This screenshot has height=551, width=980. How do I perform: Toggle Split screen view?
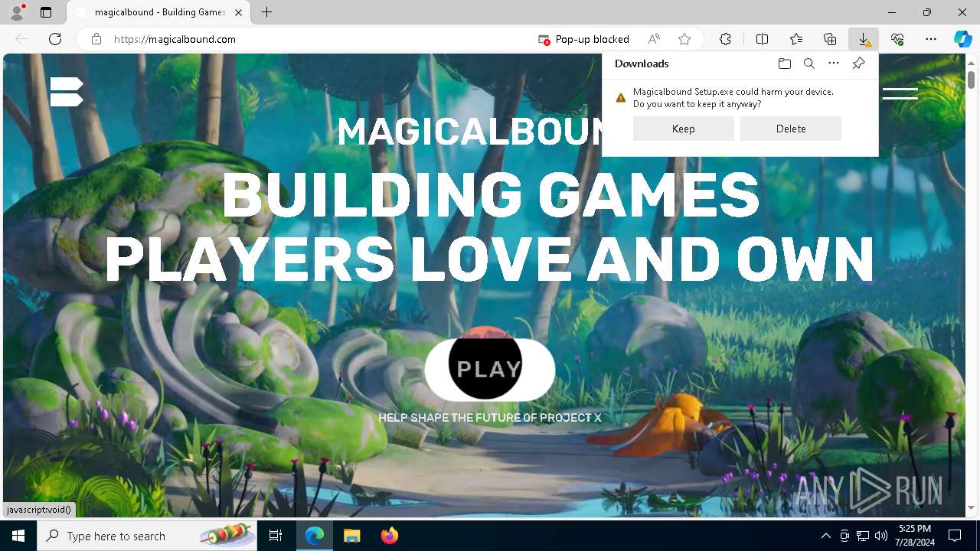[x=762, y=39]
